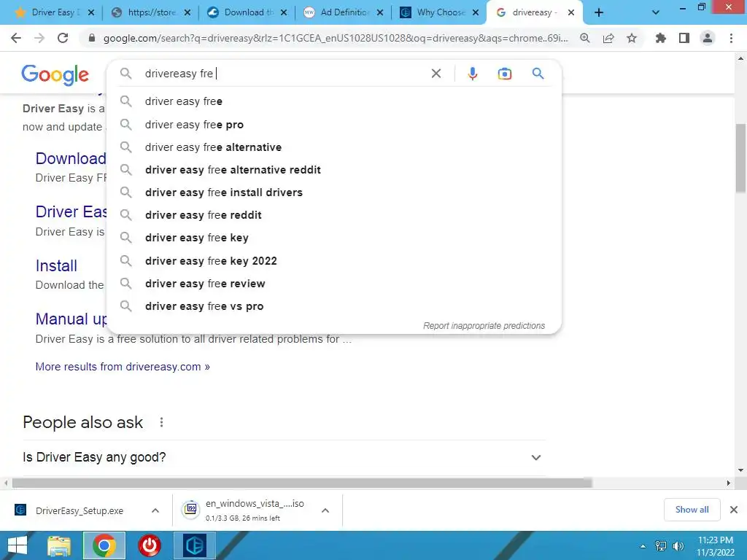Open Windows Start menu

click(18, 545)
